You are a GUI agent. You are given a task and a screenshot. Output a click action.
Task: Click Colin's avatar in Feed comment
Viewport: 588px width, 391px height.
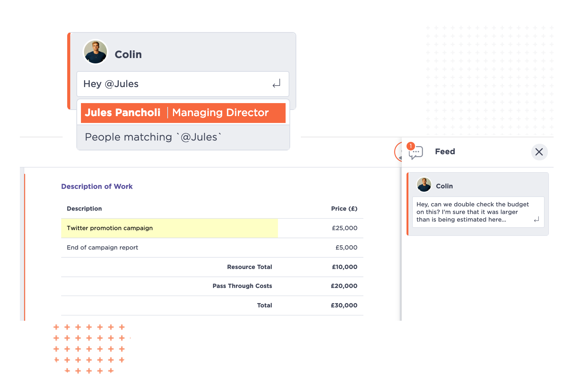click(x=424, y=185)
